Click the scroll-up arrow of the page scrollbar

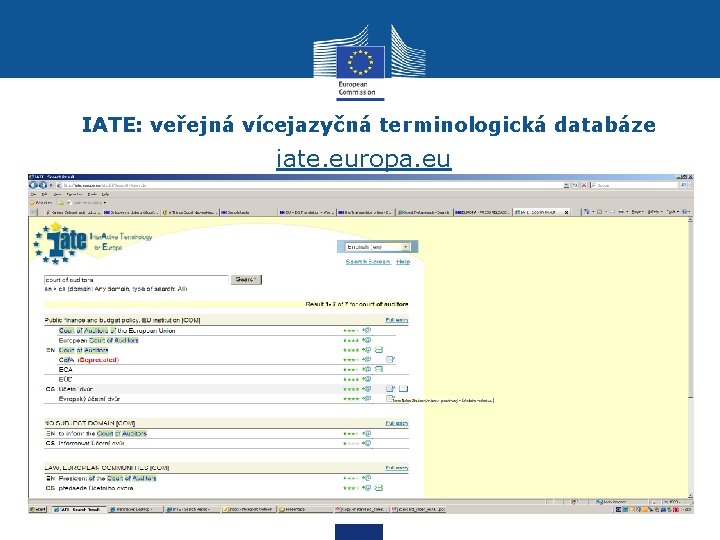pyautogui.click(x=690, y=221)
